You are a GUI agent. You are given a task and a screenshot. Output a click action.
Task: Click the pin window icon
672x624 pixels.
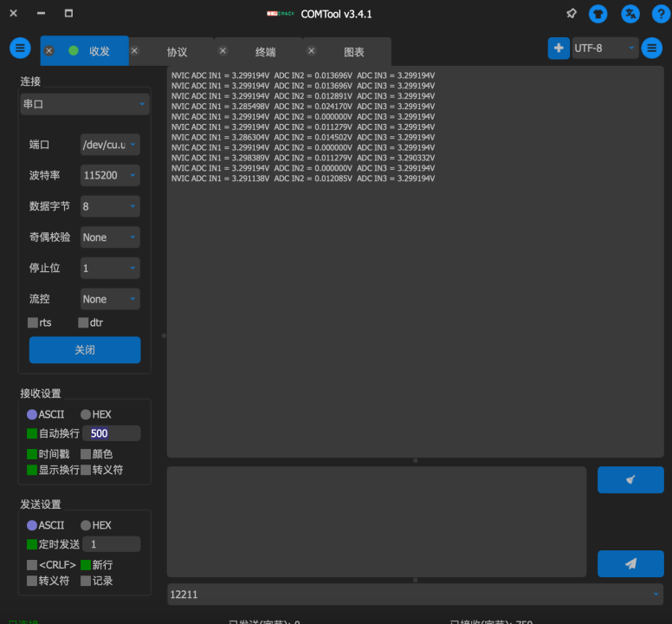571,14
